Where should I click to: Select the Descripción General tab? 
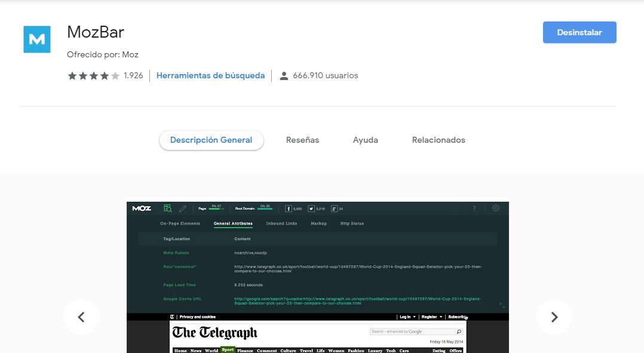[211, 140]
